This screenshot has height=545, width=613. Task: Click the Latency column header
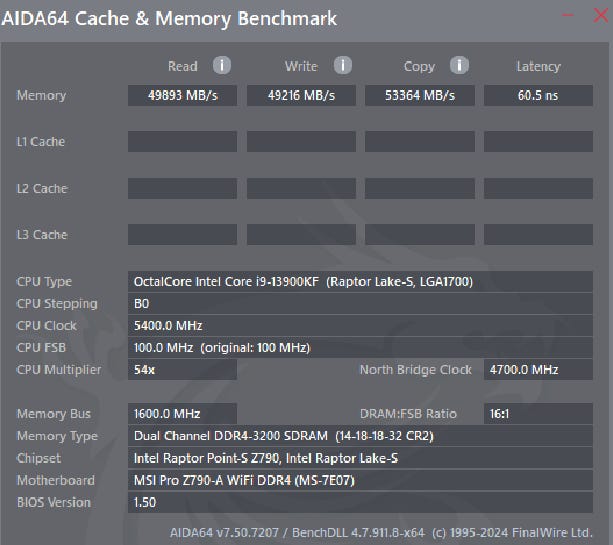pyautogui.click(x=538, y=66)
